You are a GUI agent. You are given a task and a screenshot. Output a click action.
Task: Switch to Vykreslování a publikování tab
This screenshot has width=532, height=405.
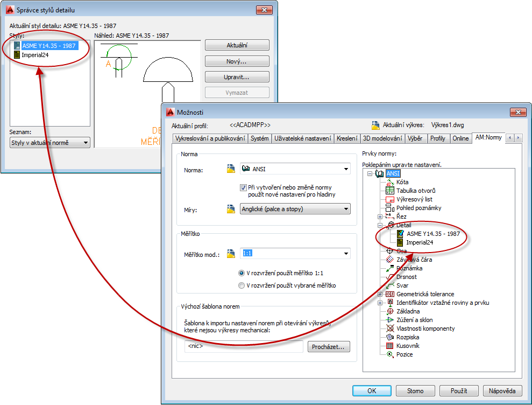(x=210, y=138)
